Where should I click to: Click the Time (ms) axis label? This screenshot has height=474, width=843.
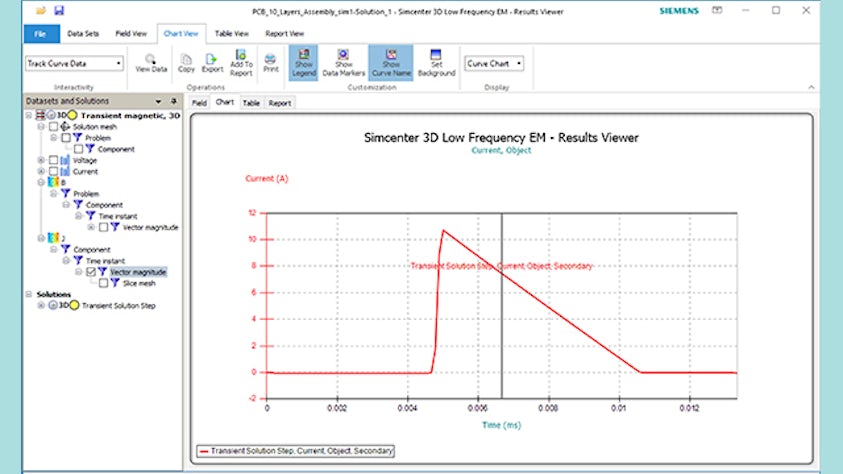(501, 425)
